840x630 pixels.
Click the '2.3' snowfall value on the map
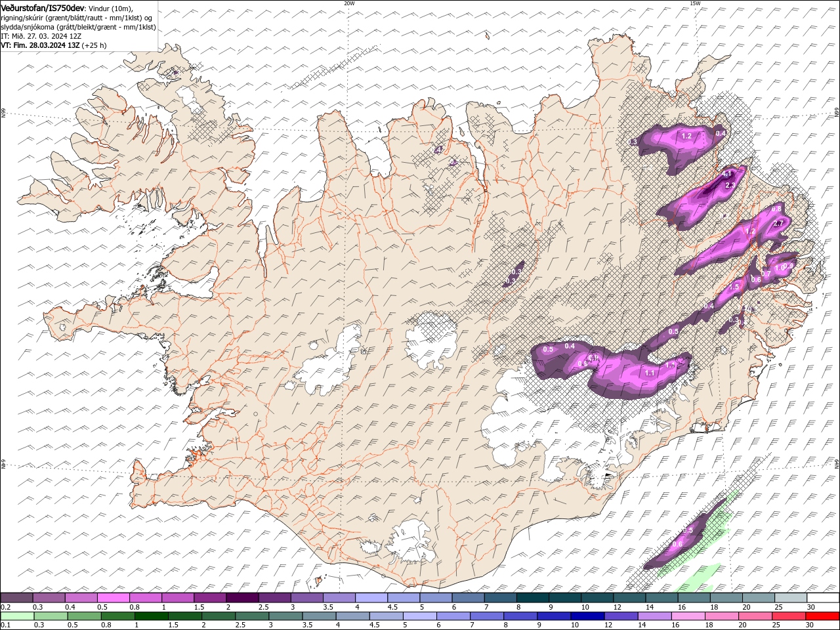(x=730, y=186)
